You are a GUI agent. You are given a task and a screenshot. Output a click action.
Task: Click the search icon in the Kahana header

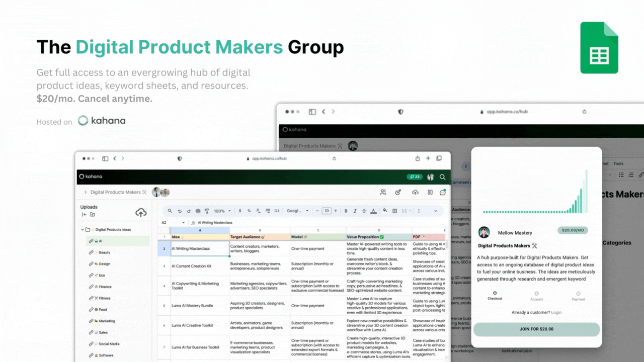click(x=443, y=177)
